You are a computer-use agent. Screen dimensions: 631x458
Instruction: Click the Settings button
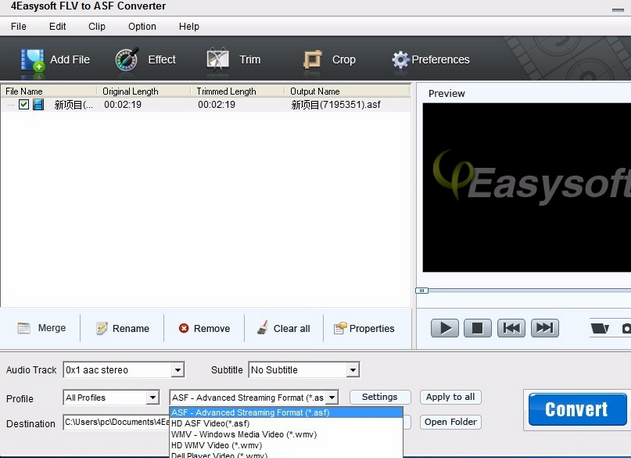pyautogui.click(x=380, y=397)
